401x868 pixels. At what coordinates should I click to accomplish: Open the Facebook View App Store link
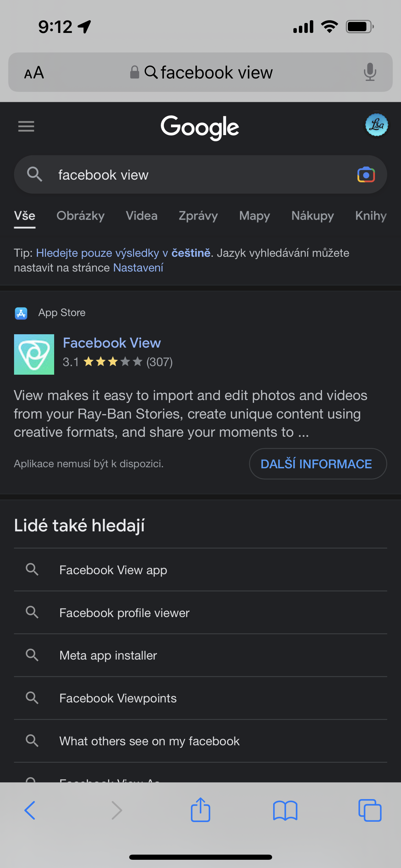[x=112, y=343]
